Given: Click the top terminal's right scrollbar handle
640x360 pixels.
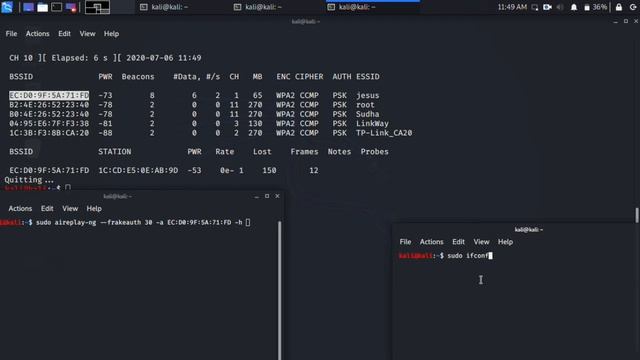Looking at the screenshot, I should [637, 215].
